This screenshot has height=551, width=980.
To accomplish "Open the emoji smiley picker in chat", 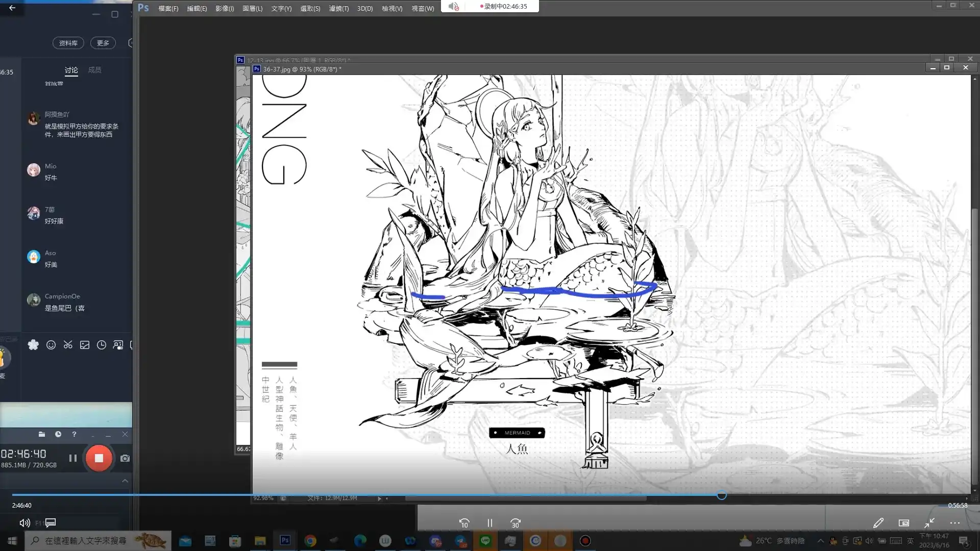I will (x=51, y=345).
